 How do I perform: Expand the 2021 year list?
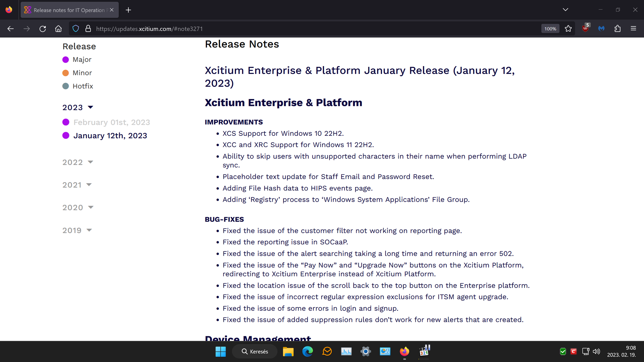pyautogui.click(x=77, y=185)
